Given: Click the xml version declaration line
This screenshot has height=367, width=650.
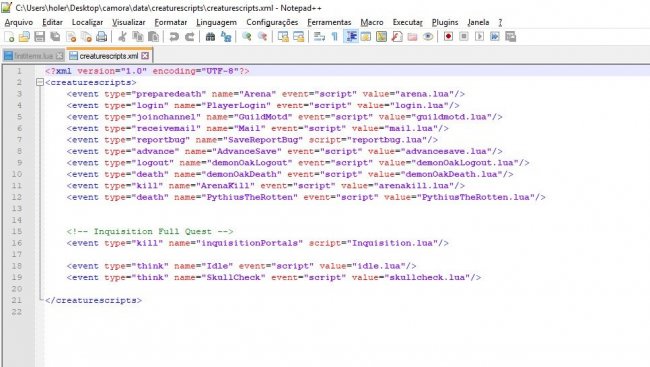Looking at the screenshot, I should pos(147,71).
